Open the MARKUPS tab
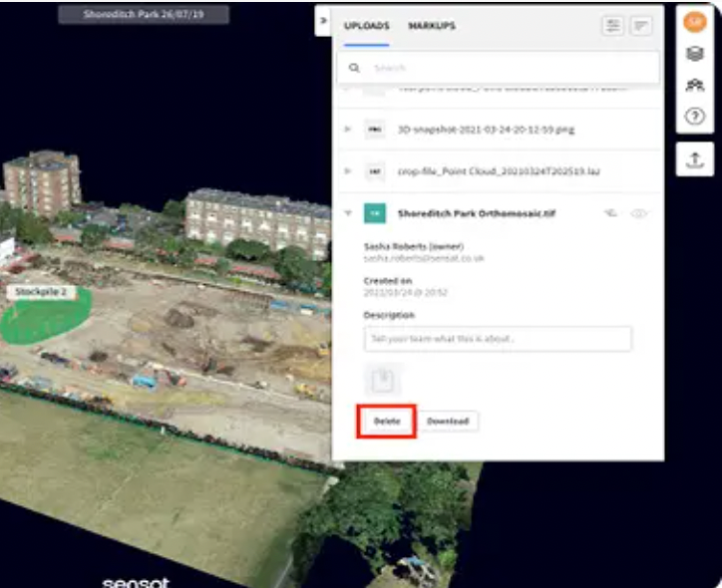Screen dimensions: 722x588 [x=432, y=26]
